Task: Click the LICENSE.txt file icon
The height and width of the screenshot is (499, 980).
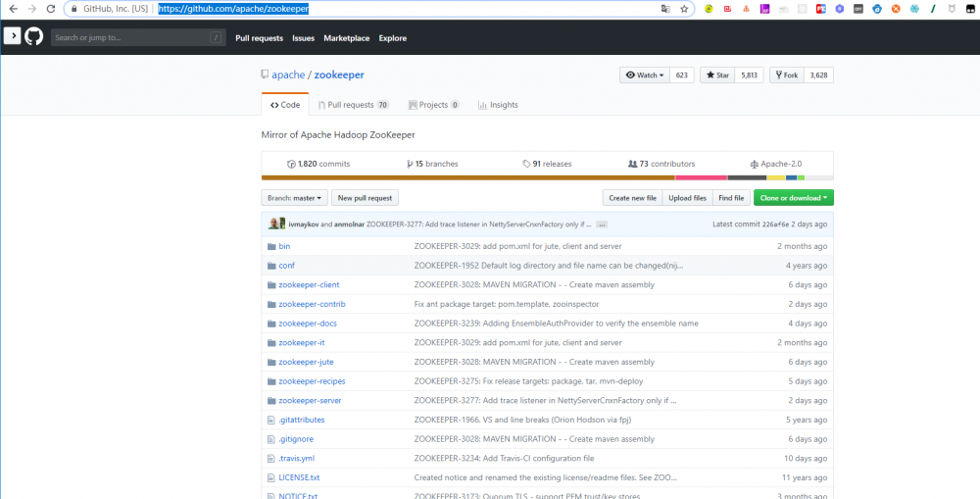Action: coord(271,477)
